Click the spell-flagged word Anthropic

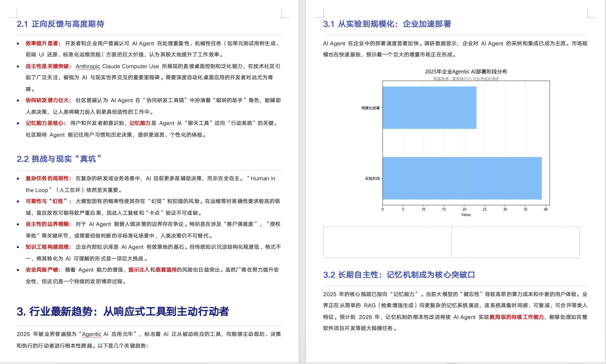[87, 66]
